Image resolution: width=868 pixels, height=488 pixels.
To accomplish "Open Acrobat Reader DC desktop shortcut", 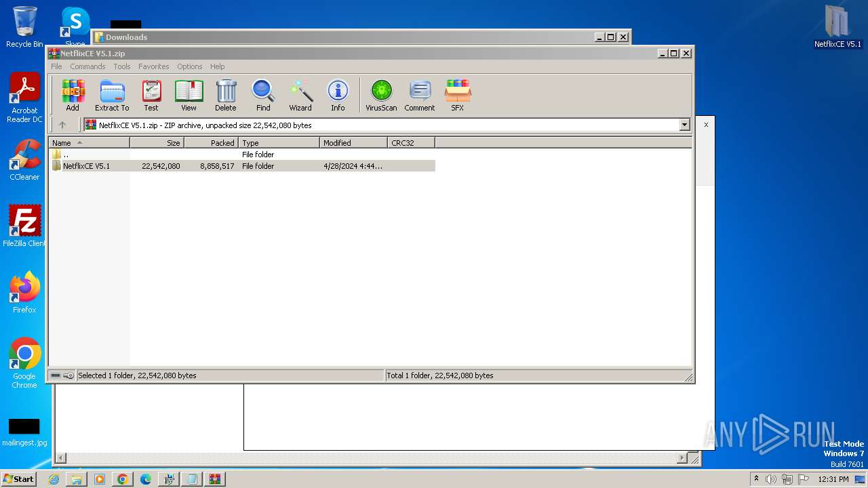I will [x=24, y=98].
